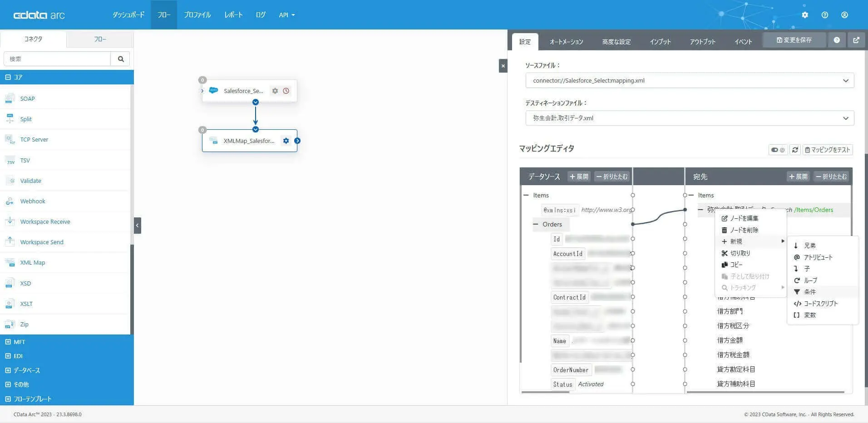
Task: Switch to the イベント tab
Action: click(743, 42)
